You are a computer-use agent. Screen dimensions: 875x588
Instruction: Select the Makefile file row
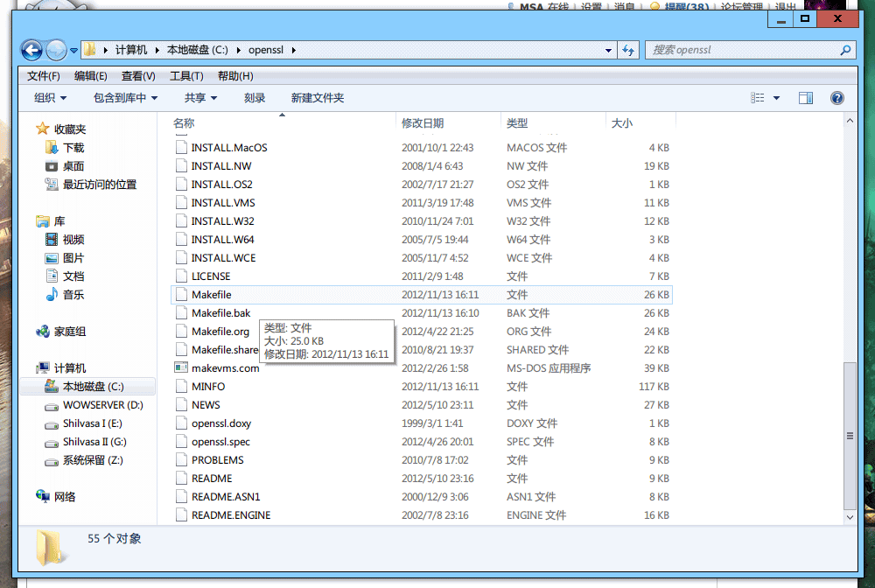[x=422, y=295]
